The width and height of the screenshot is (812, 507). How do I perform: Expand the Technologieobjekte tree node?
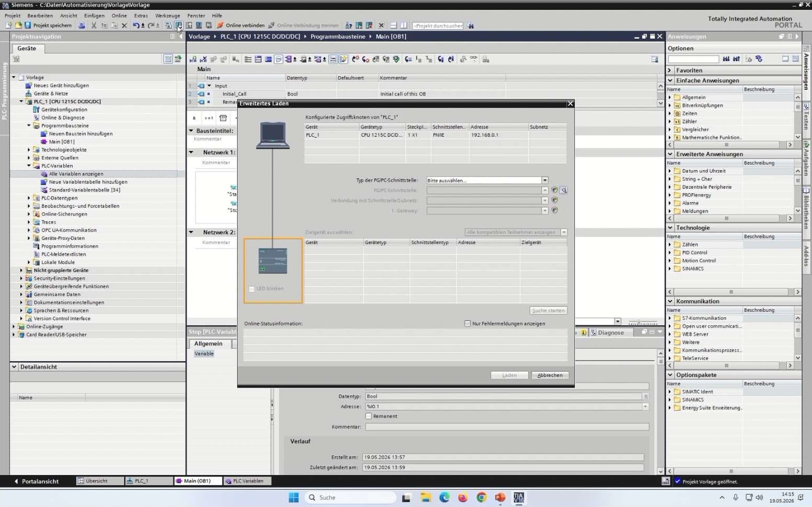click(29, 150)
